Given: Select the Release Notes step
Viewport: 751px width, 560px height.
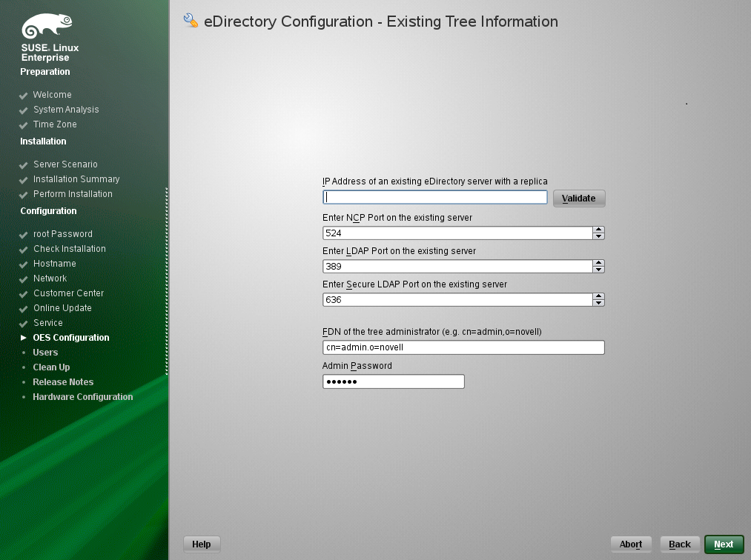Looking at the screenshot, I should (x=63, y=382).
